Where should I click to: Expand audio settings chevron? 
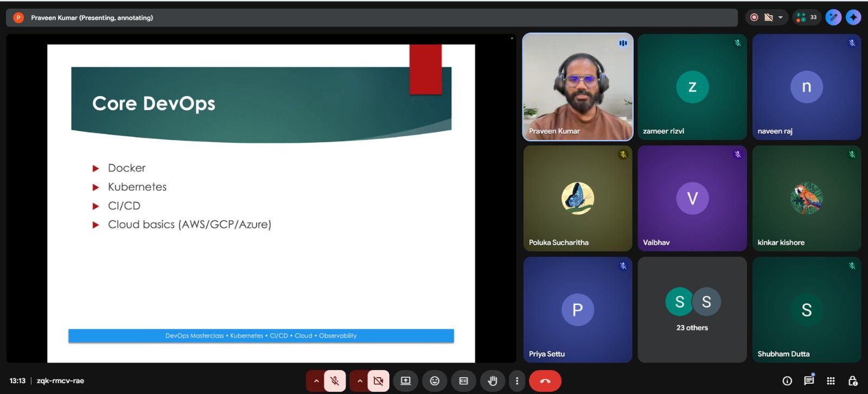pyautogui.click(x=316, y=381)
